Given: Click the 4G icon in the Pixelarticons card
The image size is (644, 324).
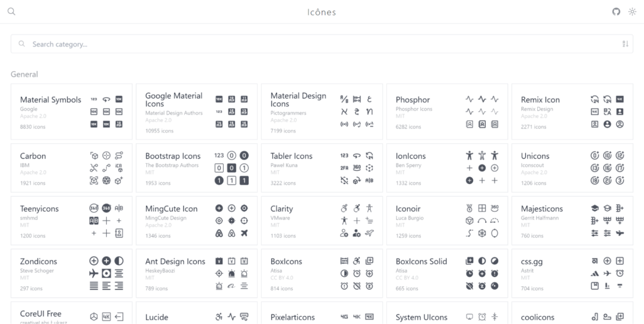Looking at the screenshot, I should 344,316.
